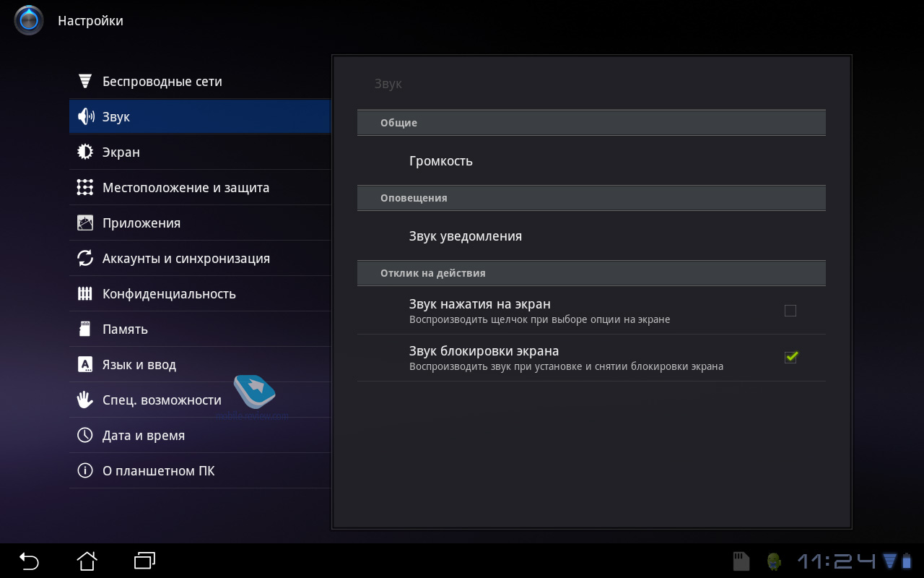The width and height of the screenshot is (924, 578).
Task: Click the Звук panel title
Action: click(x=388, y=84)
